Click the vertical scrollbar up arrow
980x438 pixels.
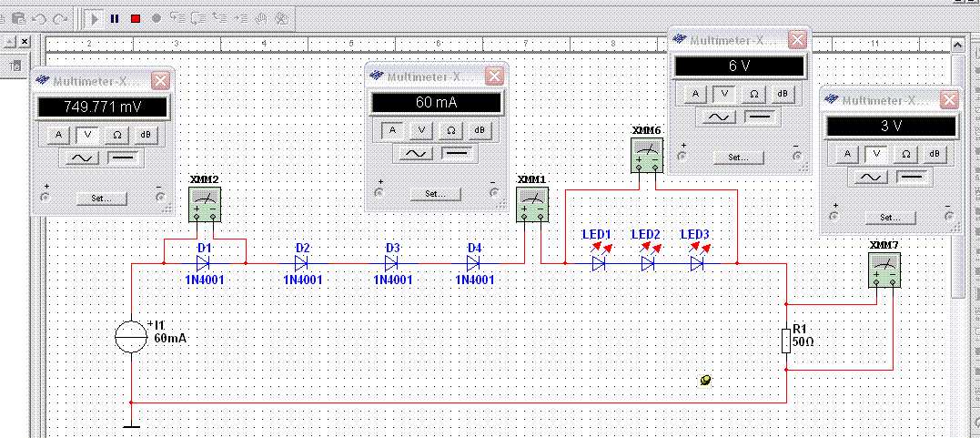click(956, 44)
